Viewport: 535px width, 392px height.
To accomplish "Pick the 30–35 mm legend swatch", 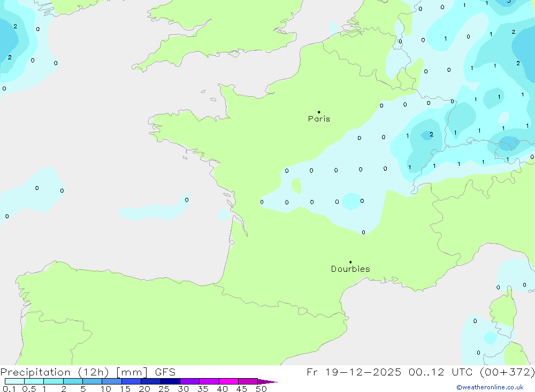I will (190, 381).
